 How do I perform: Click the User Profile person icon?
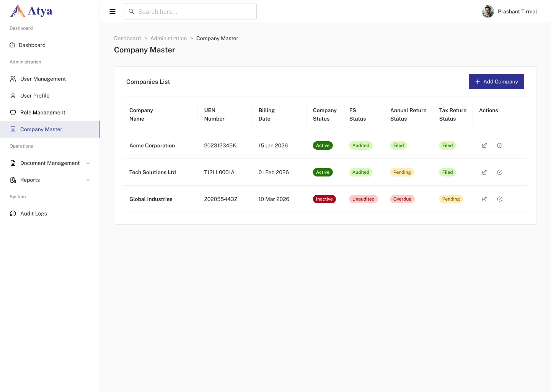(13, 96)
